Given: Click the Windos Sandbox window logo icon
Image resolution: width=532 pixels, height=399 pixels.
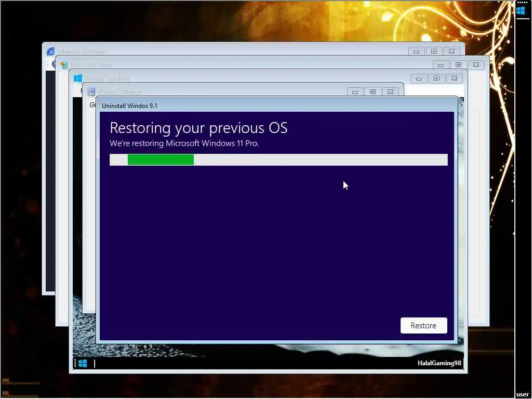Looking at the screenshot, I should coord(78,78).
